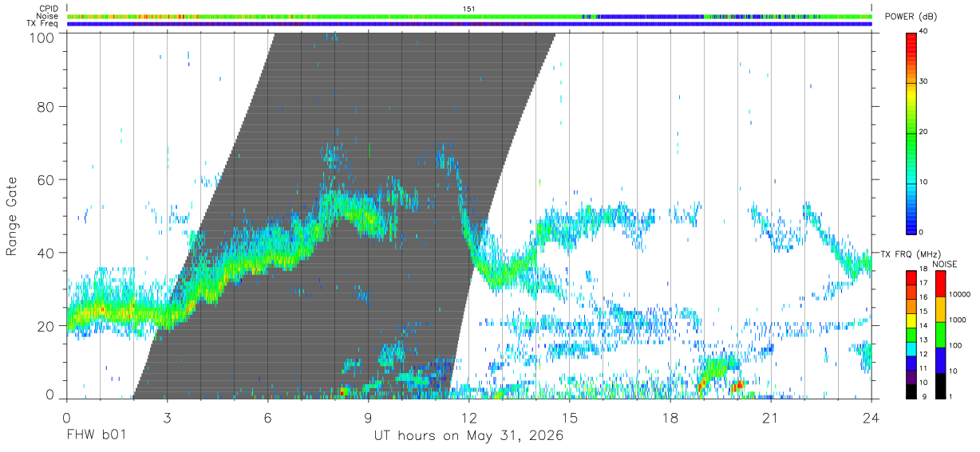Image resolution: width=980 pixels, height=452 pixels.
Task: Click the 40 tick on Range Gate axis
Action: click(x=45, y=253)
